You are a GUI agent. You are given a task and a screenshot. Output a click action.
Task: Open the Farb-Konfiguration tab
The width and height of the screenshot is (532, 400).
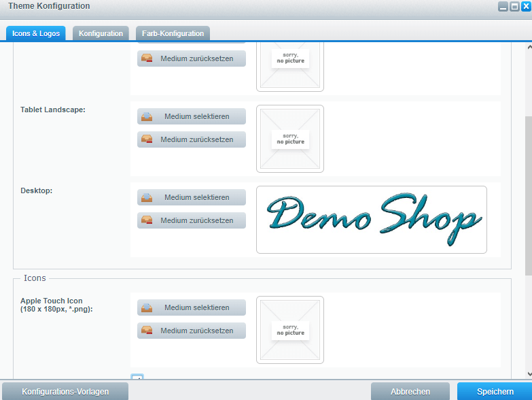pyautogui.click(x=173, y=33)
